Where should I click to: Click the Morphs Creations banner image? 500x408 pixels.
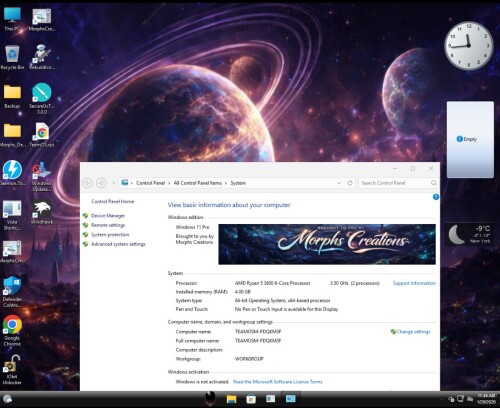point(327,244)
